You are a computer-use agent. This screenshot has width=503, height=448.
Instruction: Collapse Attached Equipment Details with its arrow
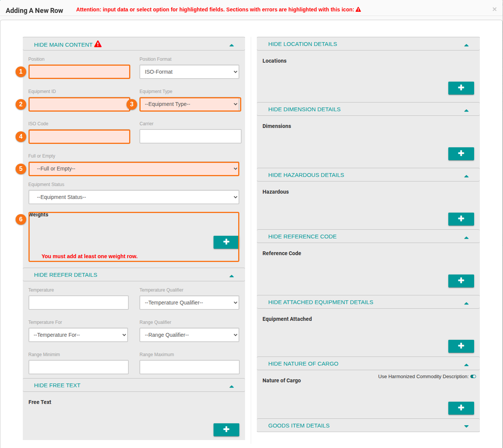467,303
